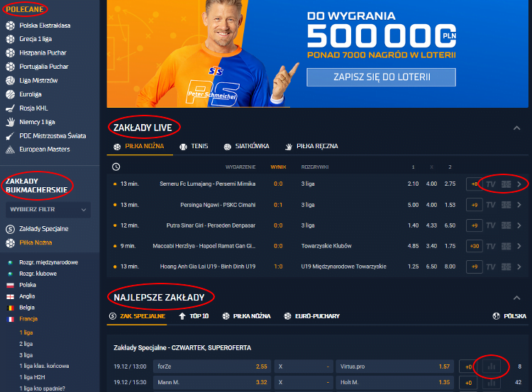This screenshot has width=532, height=392.
Task: Select 1 liga klas. końcowa under Francja
Action: pyautogui.click(x=44, y=366)
